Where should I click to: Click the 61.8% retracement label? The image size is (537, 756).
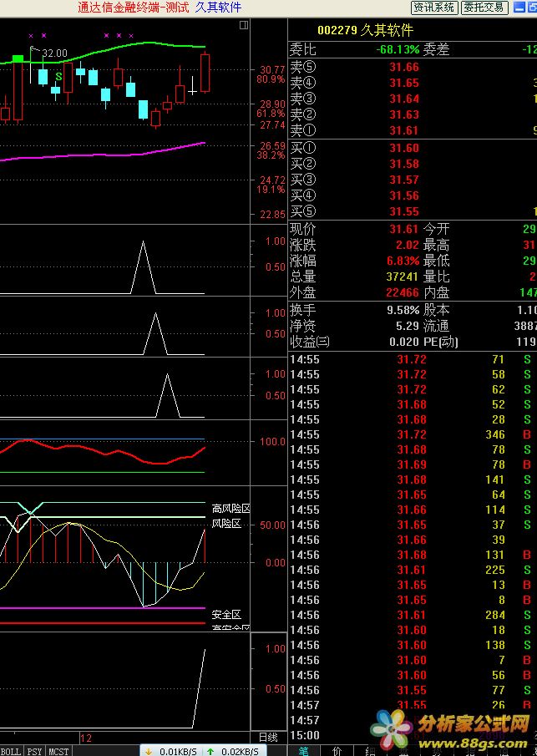coord(271,114)
